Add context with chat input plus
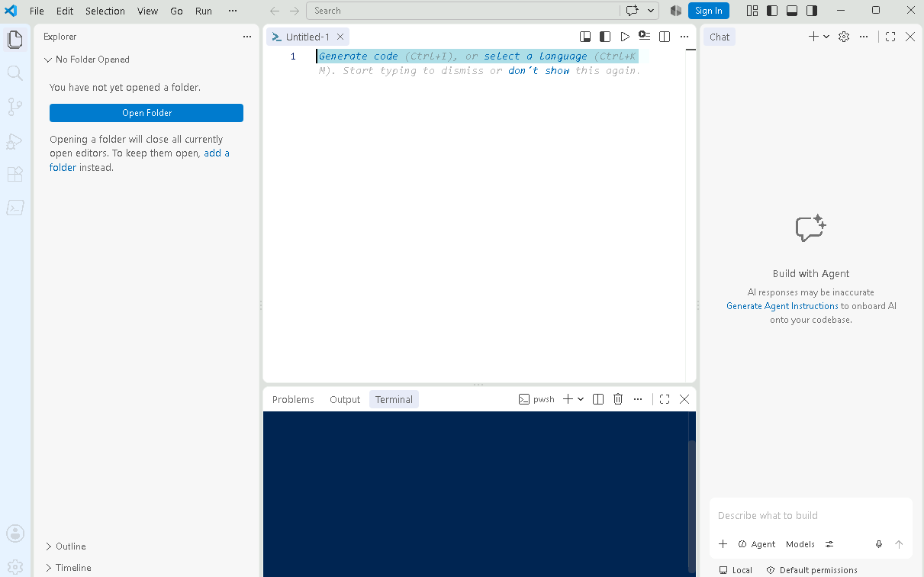The width and height of the screenshot is (924, 577). click(723, 544)
